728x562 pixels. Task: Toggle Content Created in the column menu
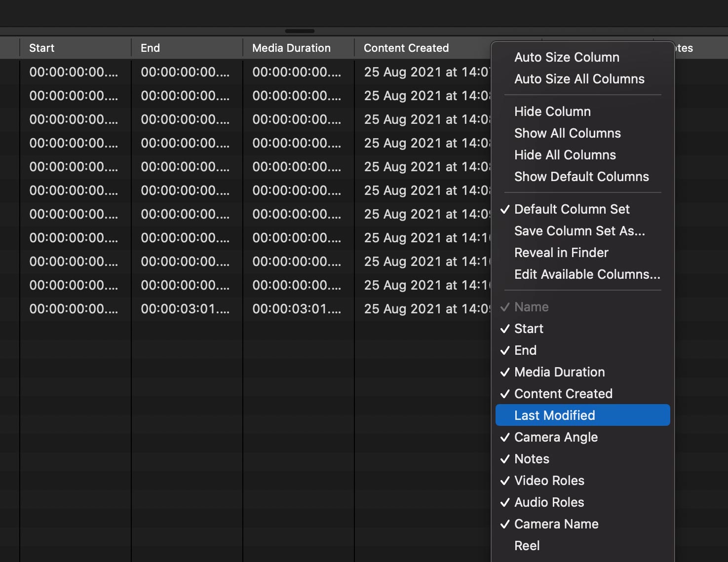[x=582, y=394]
